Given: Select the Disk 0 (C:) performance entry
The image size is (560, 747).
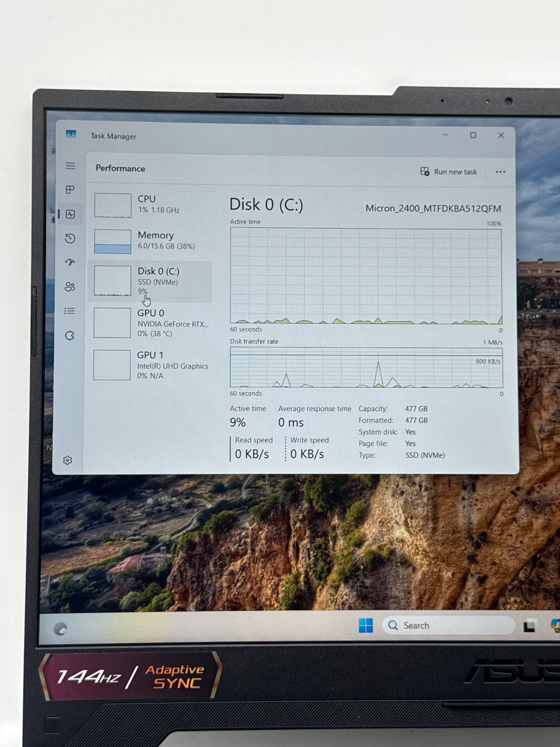Looking at the screenshot, I should tap(150, 281).
